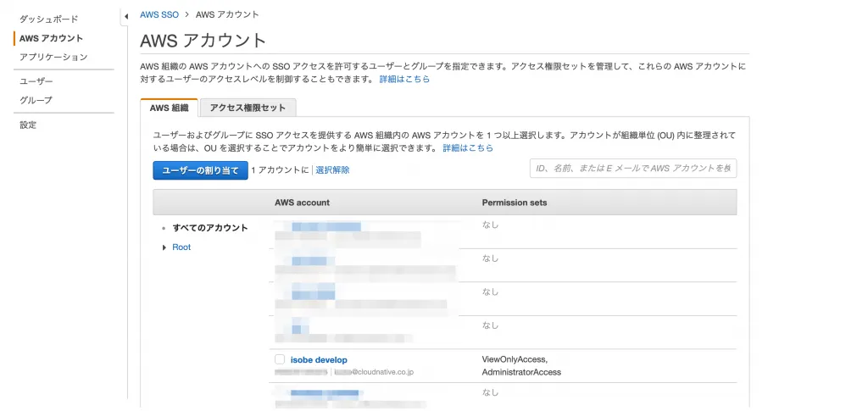Image resolution: width=868 pixels, height=411 pixels.
Task: Select すべてのアカウント in the tree
Action: pyautogui.click(x=209, y=228)
